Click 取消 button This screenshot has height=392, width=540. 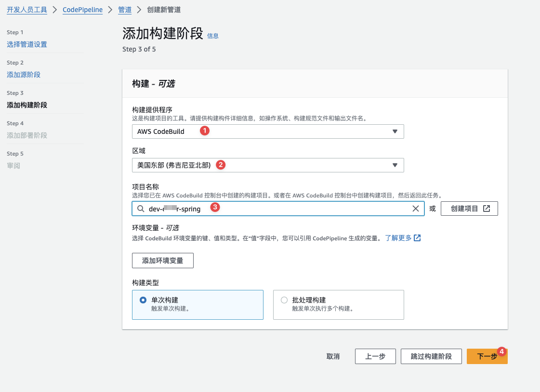(333, 356)
